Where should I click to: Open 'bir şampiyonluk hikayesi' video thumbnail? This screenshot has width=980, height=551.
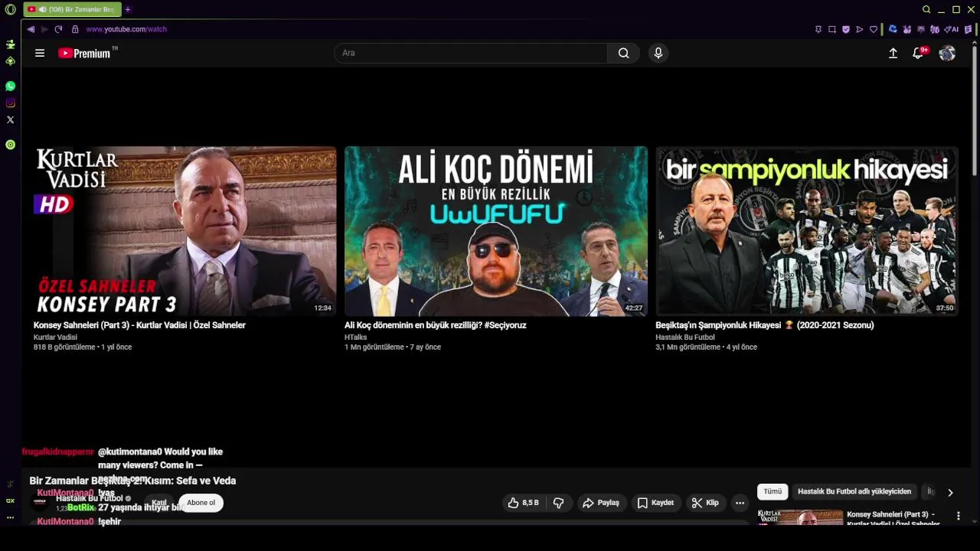pyautogui.click(x=807, y=231)
